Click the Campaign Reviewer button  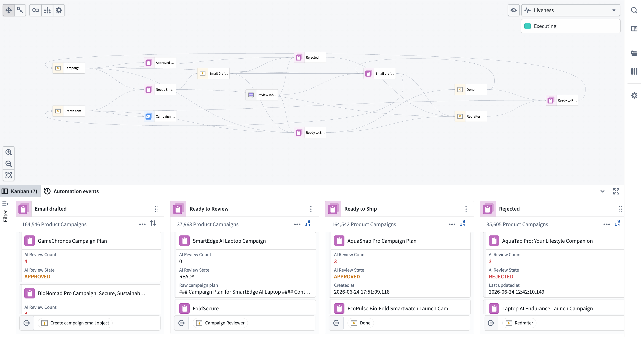coord(220,323)
